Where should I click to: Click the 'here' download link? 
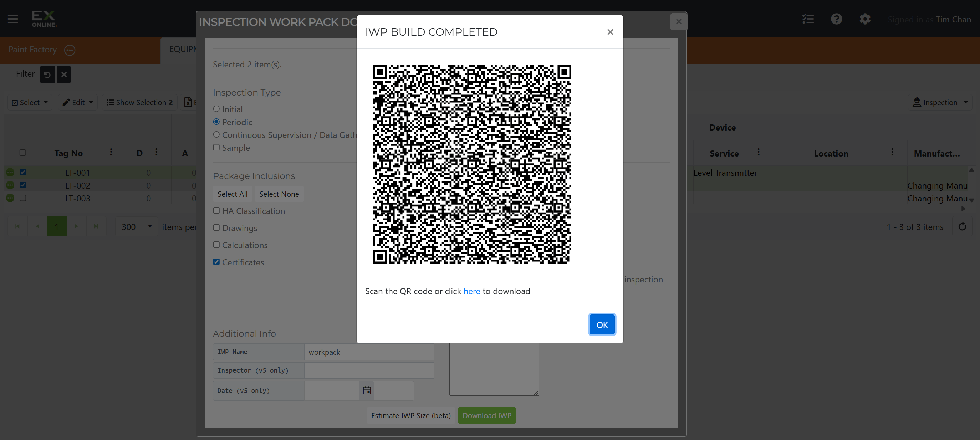point(471,291)
